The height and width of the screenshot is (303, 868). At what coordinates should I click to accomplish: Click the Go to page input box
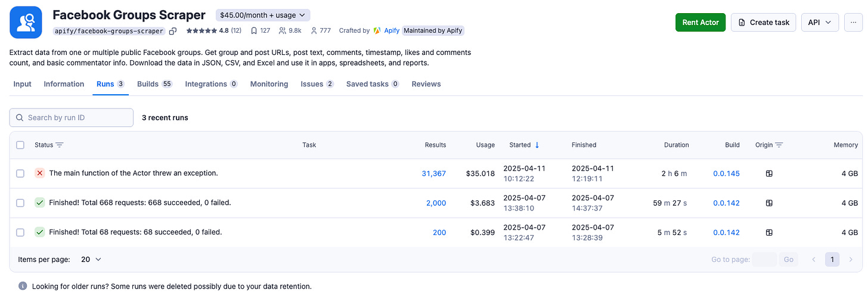[x=764, y=259]
